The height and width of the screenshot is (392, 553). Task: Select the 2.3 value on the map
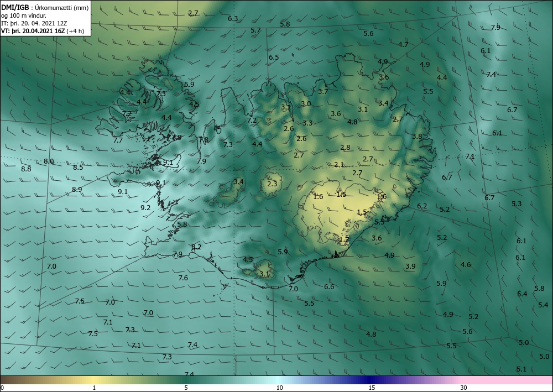click(272, 184)
